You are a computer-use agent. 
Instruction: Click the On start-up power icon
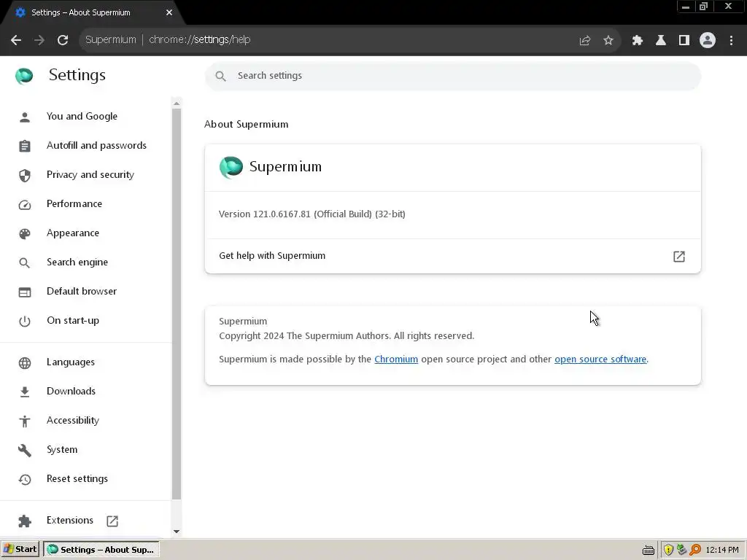click(24, 322)
